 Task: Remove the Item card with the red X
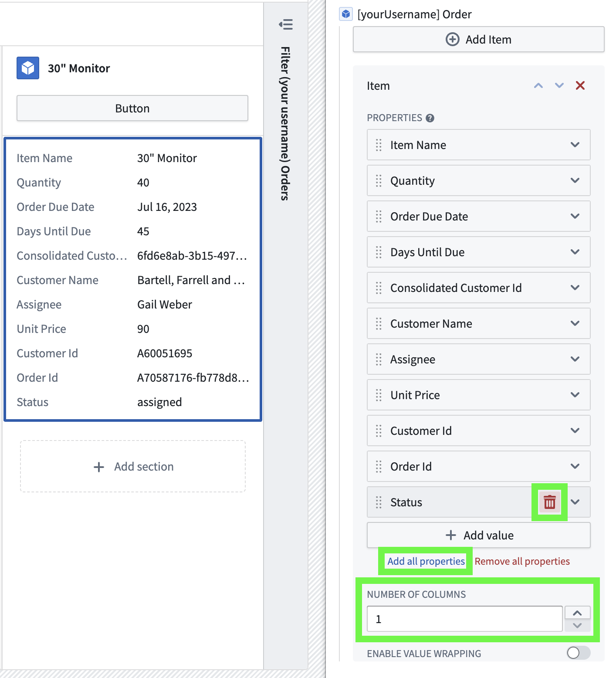coord(580,85)
